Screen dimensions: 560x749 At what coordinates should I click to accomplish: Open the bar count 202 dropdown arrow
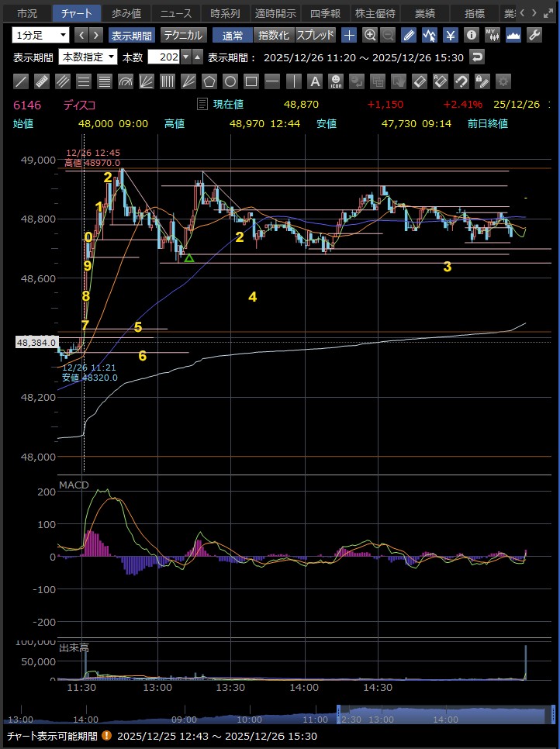tap(185, 57)
